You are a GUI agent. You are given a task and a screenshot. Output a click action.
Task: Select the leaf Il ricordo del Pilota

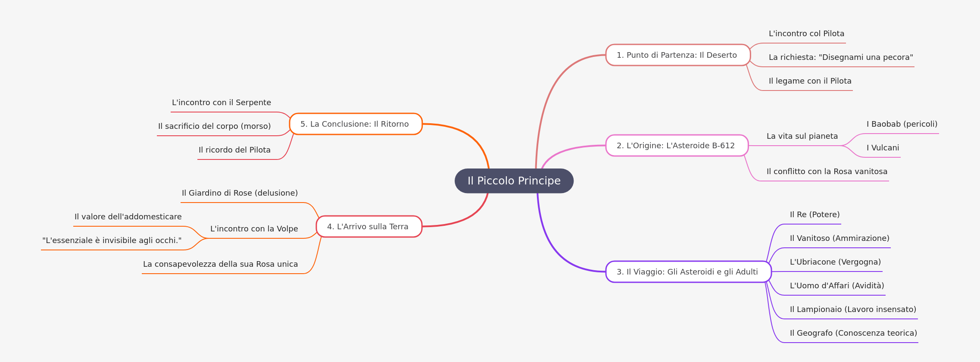(x=234, y=150)
